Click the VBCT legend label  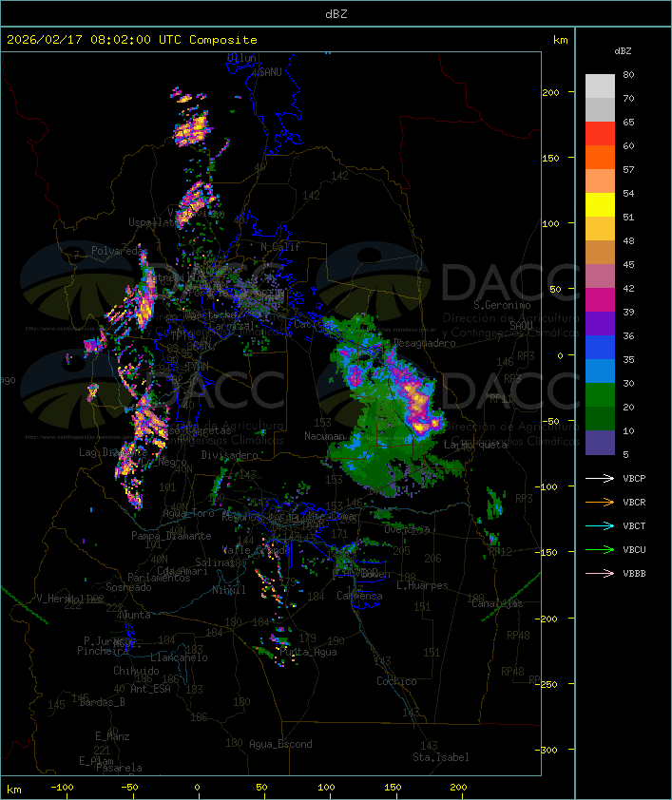pyautogui.click(x=634, y=525)
